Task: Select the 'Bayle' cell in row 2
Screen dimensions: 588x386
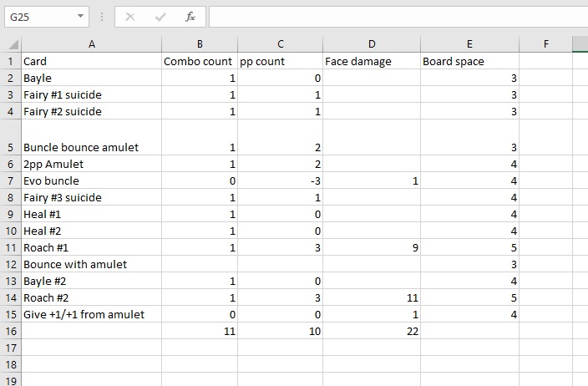Action: click(92, 78)
